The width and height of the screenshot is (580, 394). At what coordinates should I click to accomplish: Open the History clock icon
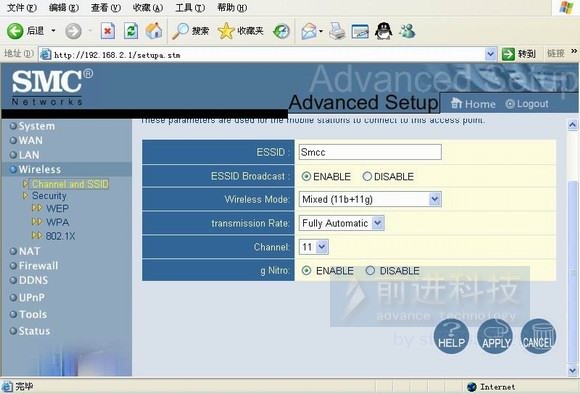281,31
